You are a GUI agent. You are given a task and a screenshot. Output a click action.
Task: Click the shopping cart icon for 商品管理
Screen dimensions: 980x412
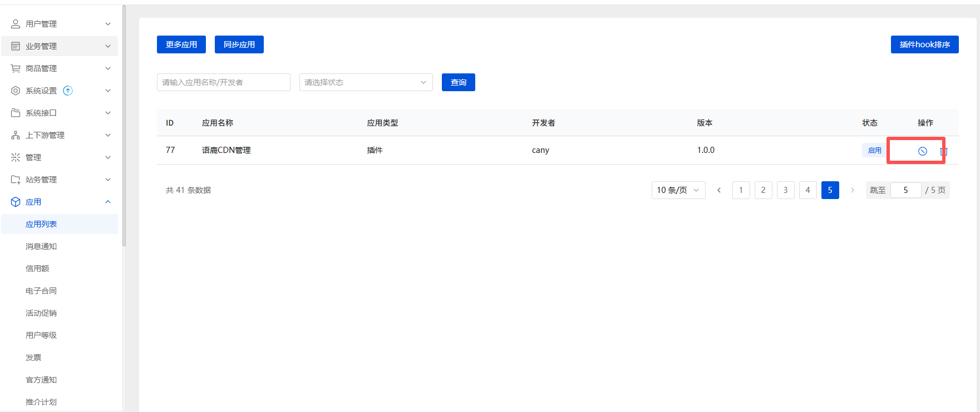pos(16,68)
